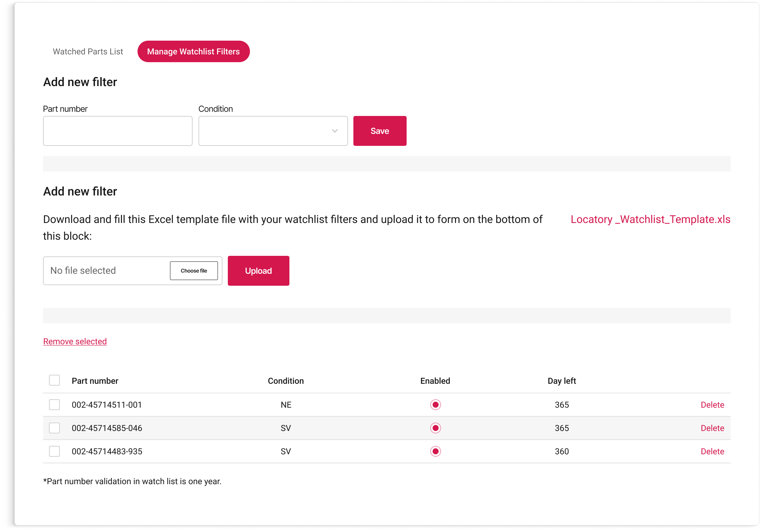Screen dimensions: 760x532
Task: Check the select-all checkbox in table header
Action: point(54,380)
